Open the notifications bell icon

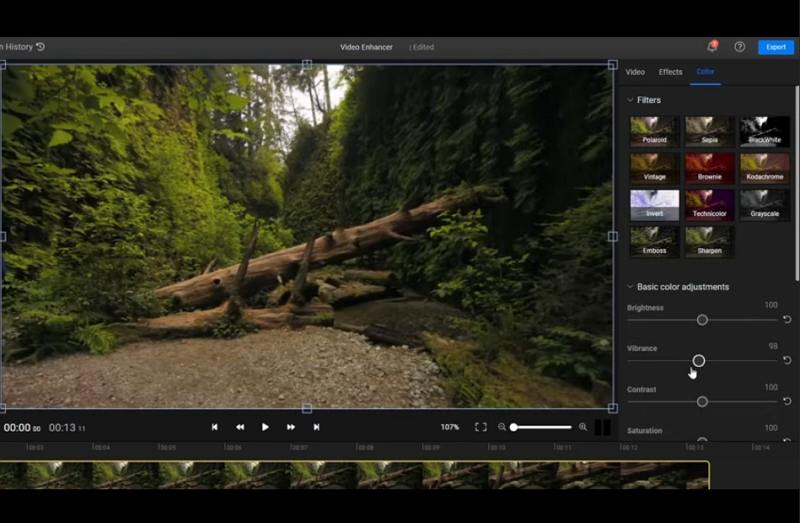pos(712,47)
